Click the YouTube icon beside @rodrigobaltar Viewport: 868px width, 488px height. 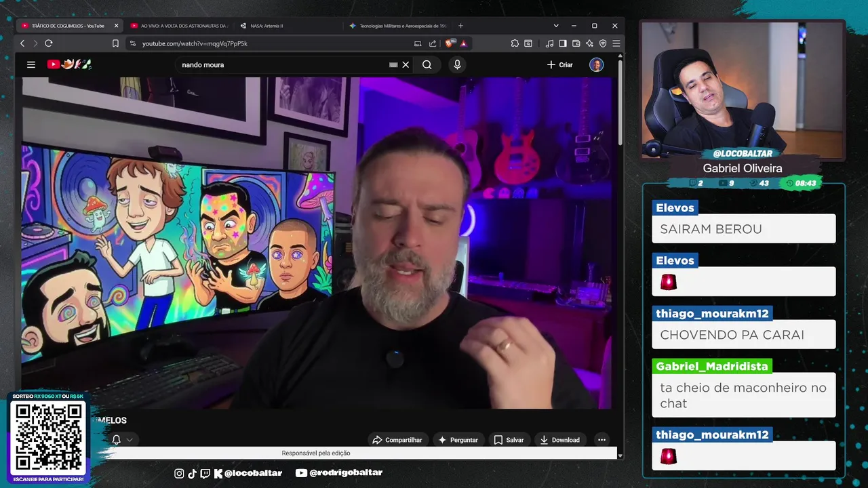[x=301, y=473]
